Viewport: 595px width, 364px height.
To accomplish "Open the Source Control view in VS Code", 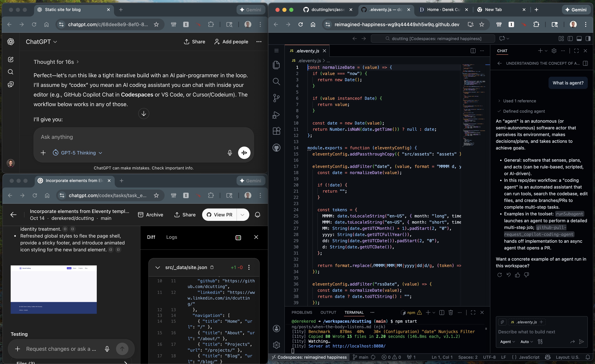I will click(x=276, y=98).
